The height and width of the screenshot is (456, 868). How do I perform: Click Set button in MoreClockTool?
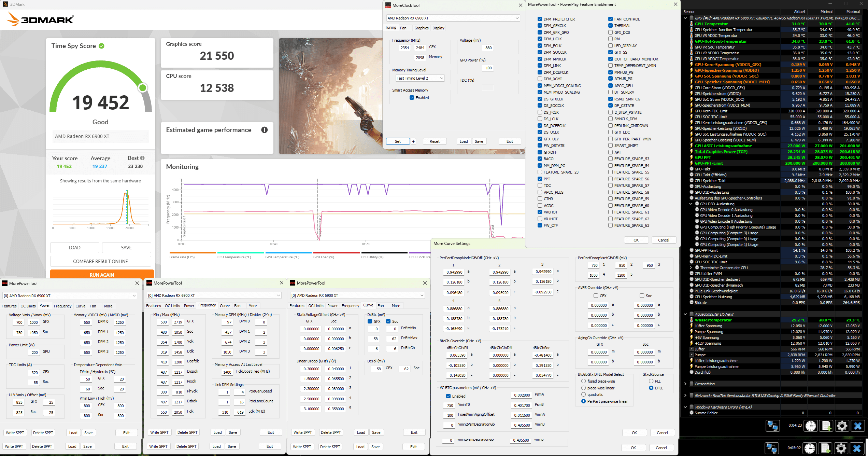(398, 141)
